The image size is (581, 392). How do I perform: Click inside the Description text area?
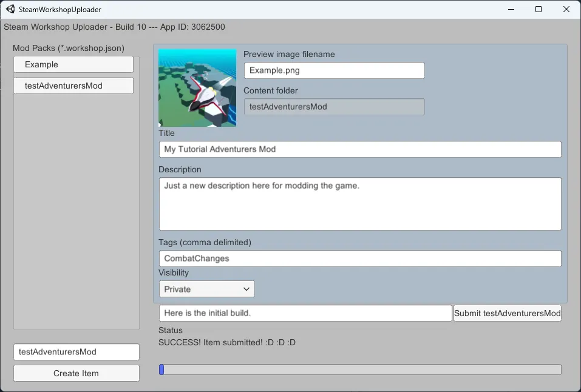360,204
